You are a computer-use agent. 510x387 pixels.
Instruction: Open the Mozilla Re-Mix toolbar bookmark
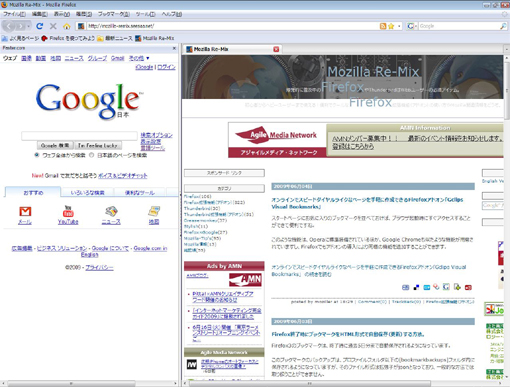click(x=155, y=38)
